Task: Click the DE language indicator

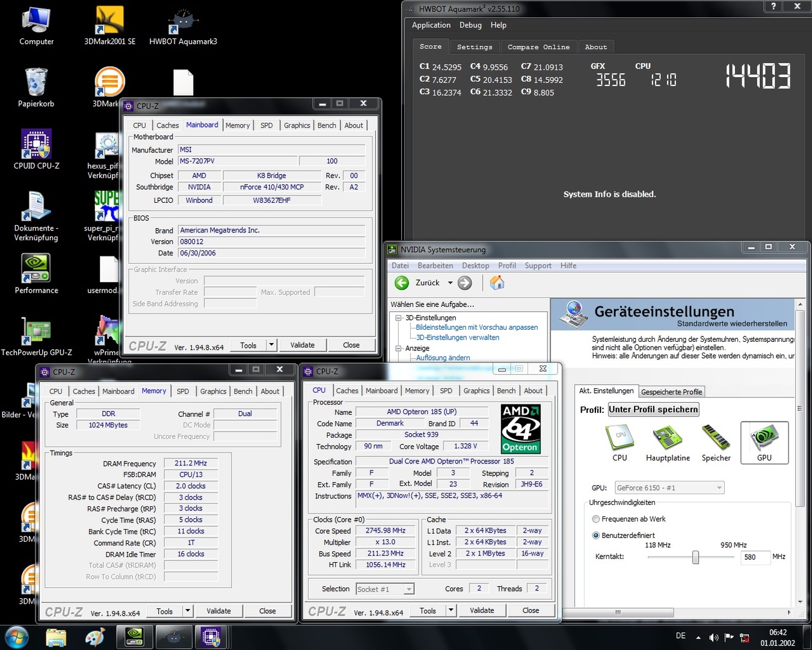Action: pos(681,636)
